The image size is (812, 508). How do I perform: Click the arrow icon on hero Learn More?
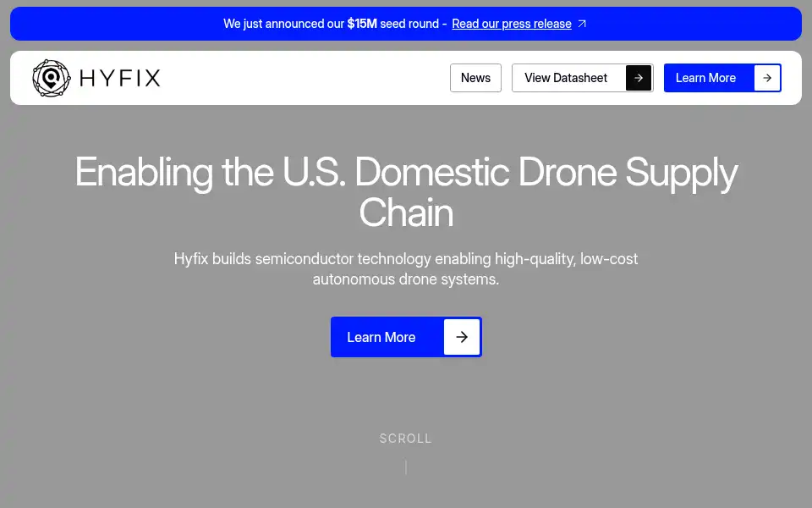point(462,337)
